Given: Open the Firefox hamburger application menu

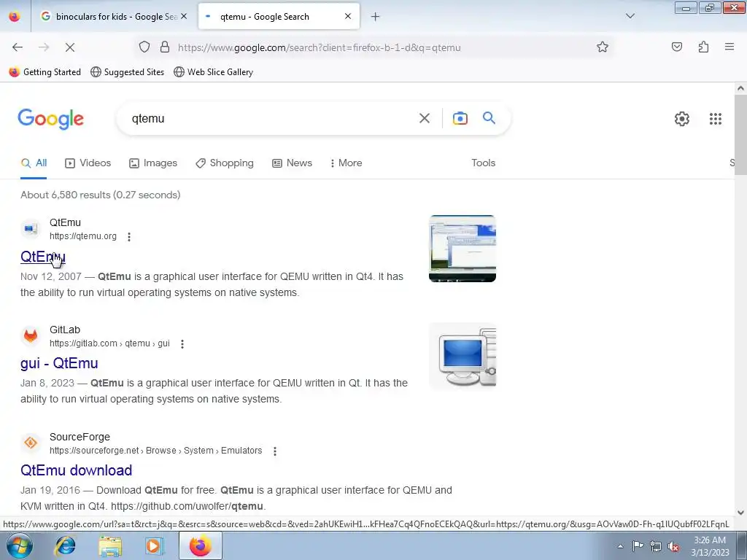Looking at the screenshot, I should point(729,47).
